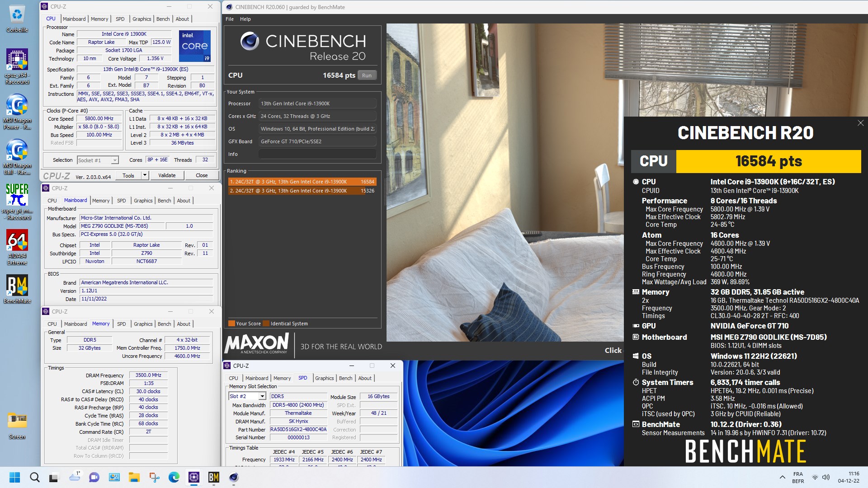This screenshot has height=488, width=868.
Task: Click the Part Number RA50D516GX2-4800C40A field
Action: pyautogui.click(x=298, y=430)
